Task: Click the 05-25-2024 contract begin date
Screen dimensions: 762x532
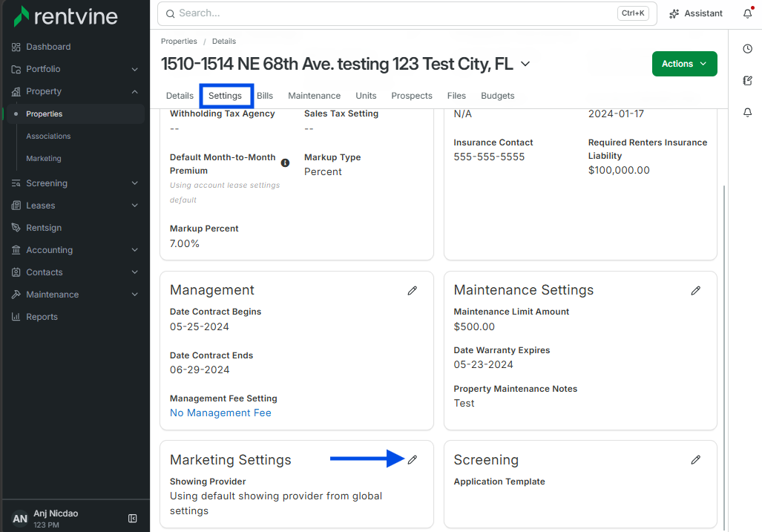Action: (x=200, y=326)
